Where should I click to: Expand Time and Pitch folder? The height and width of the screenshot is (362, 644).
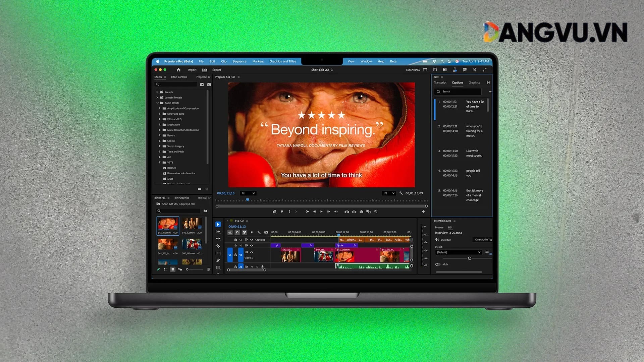tap(160, 152)
